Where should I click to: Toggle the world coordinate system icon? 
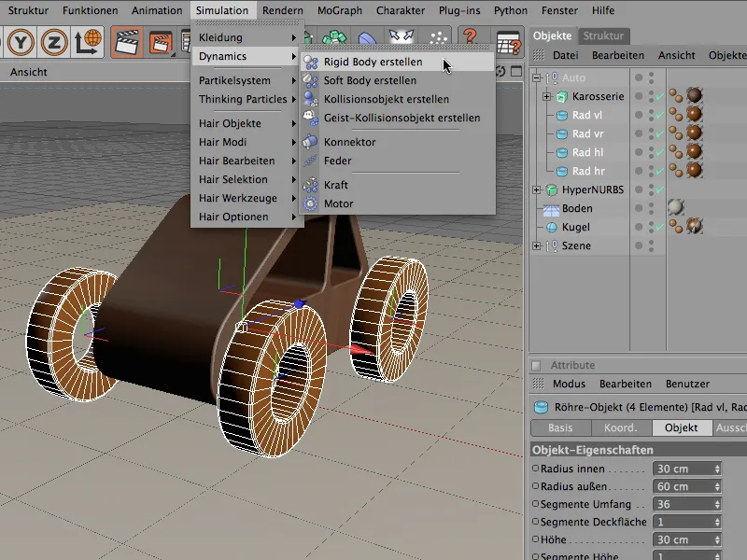pos(90,41)
